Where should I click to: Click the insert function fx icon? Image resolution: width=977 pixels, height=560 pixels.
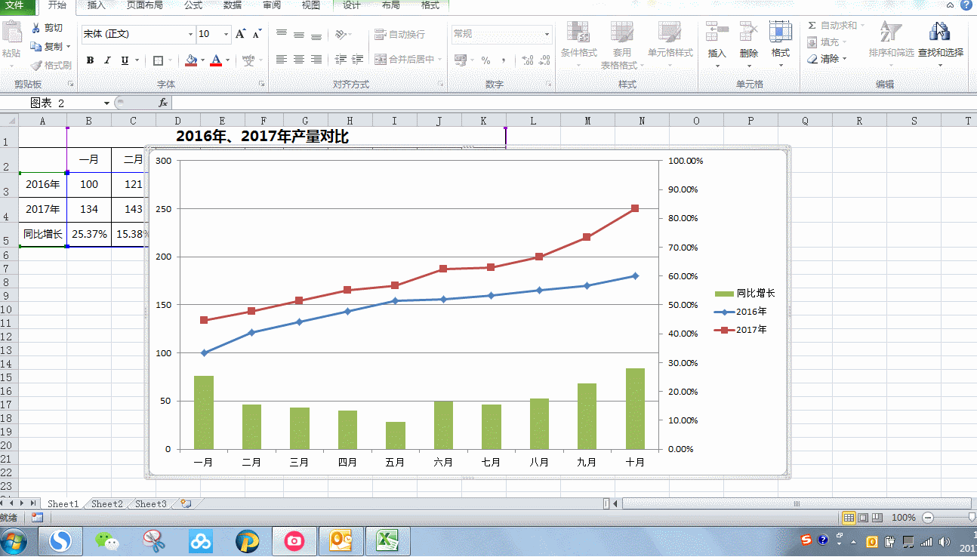(162, 103)
